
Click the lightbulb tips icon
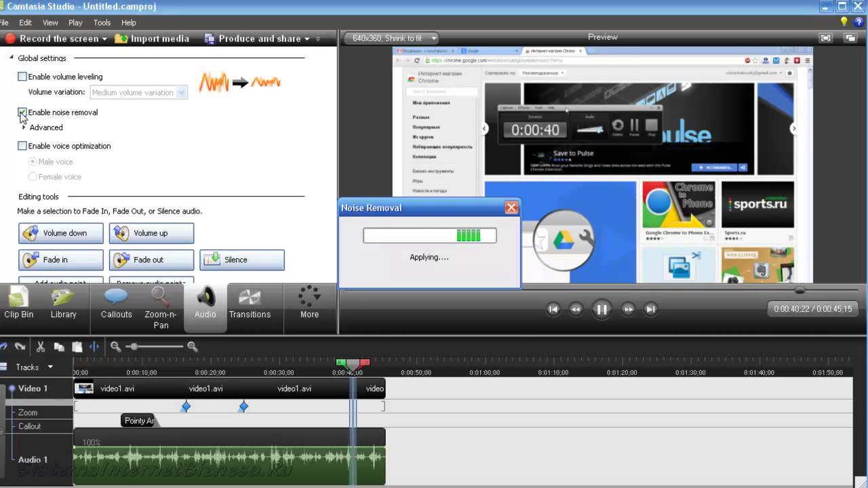[844, 22]
